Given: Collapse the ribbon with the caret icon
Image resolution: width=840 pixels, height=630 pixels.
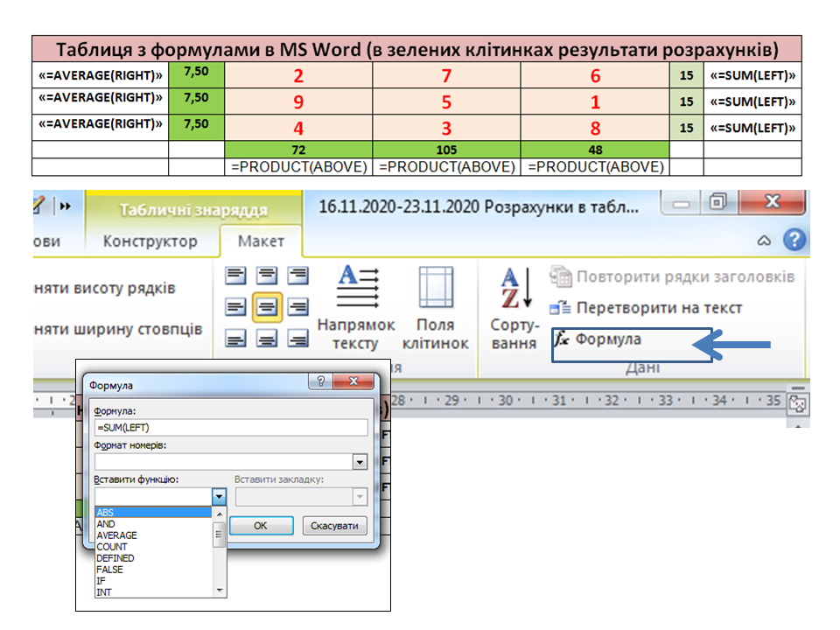Looking at the screenshot, I should (x=764, y=241).
